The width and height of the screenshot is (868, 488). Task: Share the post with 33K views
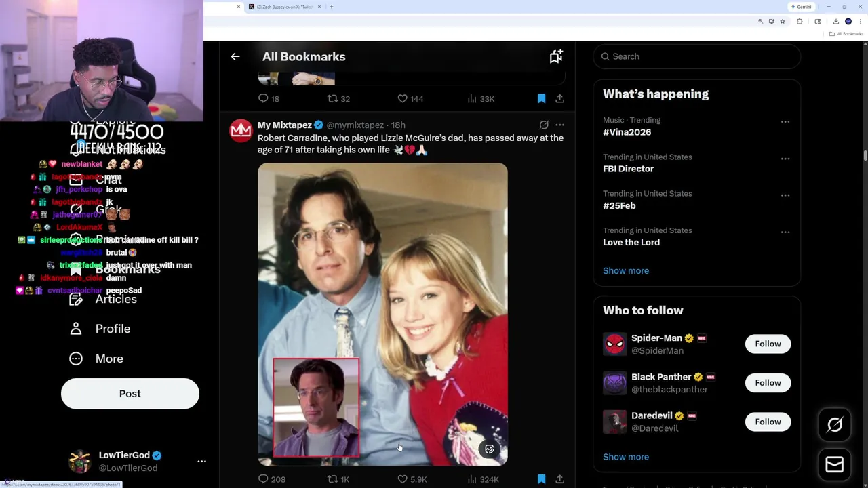(559, 99)
